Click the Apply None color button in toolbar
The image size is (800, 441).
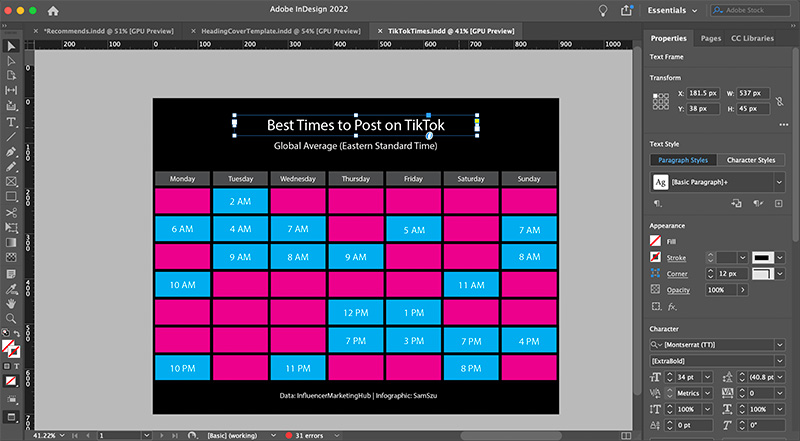click(11, 381)
